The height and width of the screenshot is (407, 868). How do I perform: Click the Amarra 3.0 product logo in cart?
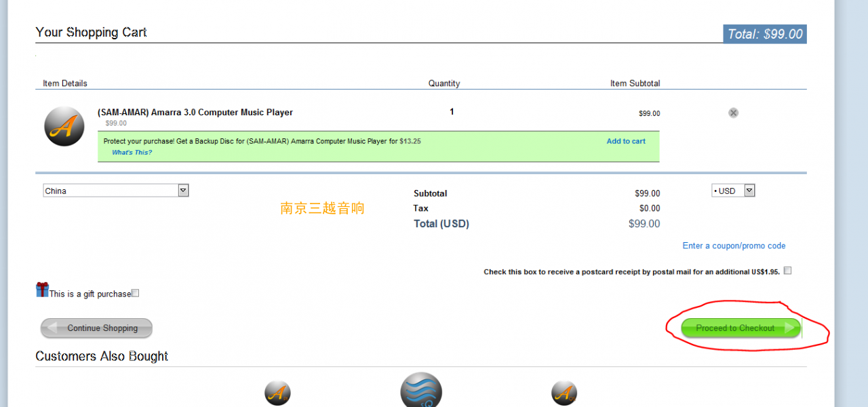pos(64,126)
